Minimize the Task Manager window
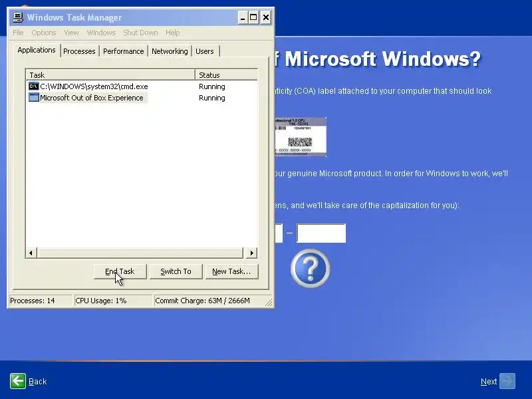 [242, 18]
